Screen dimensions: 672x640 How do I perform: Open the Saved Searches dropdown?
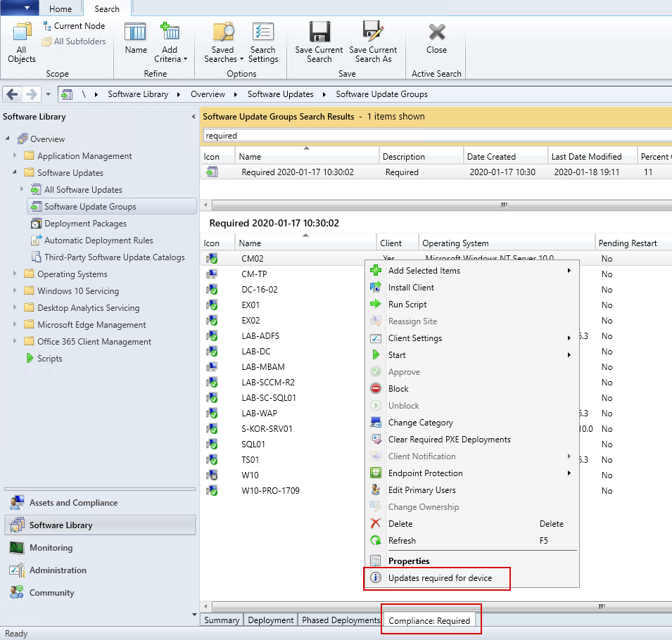tap(223, 42)
